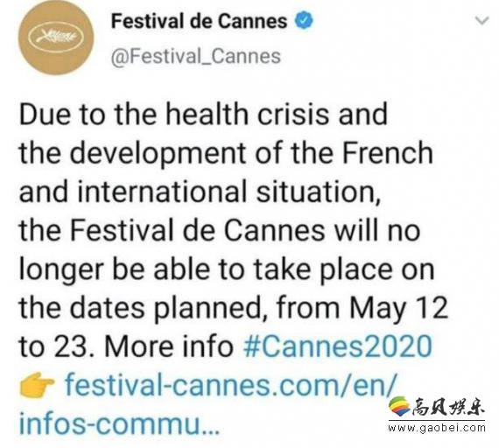Click the "More info" text
This screenshot has width=499, height=448.
169,346
